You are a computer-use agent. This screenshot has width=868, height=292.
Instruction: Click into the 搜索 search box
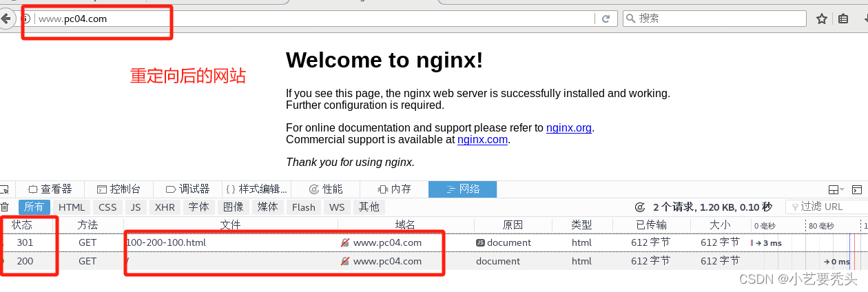pos(714,19)
